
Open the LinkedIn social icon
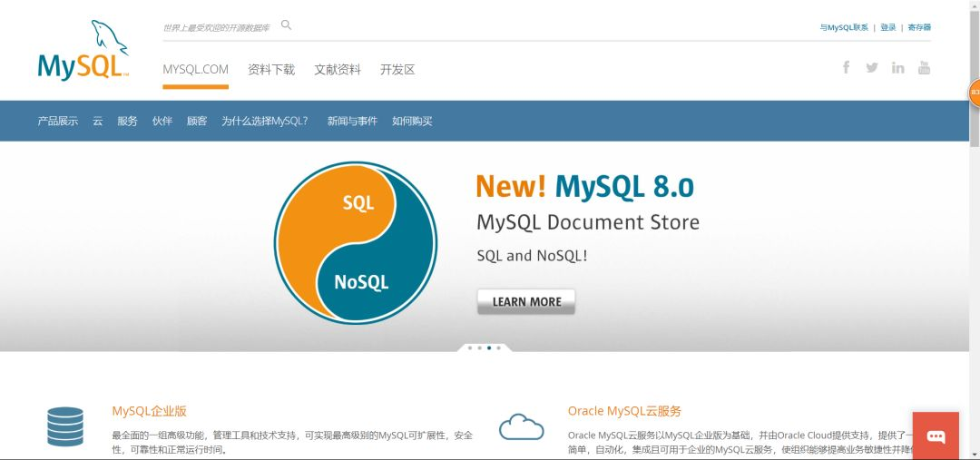898,67
